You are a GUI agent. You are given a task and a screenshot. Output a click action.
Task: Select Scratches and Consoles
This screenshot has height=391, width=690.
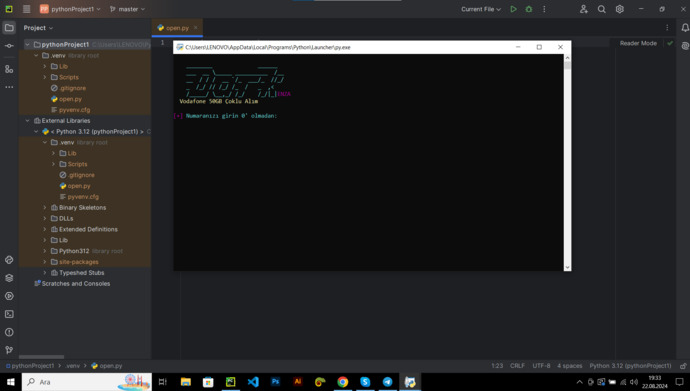coord(76,284)
